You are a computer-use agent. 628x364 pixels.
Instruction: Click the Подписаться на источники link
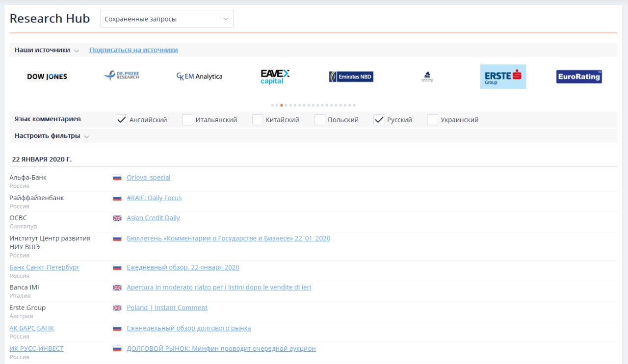pyautogui.click(x=133, y=50)
